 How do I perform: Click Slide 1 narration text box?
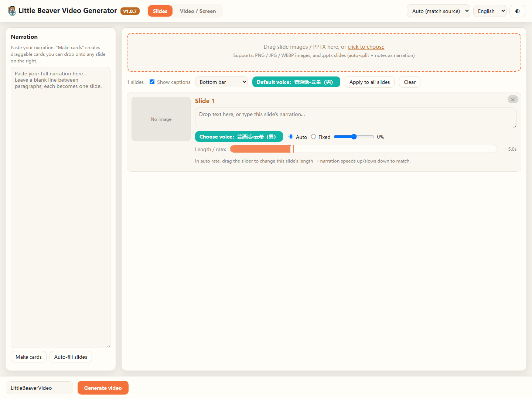[x=356, y=118]
